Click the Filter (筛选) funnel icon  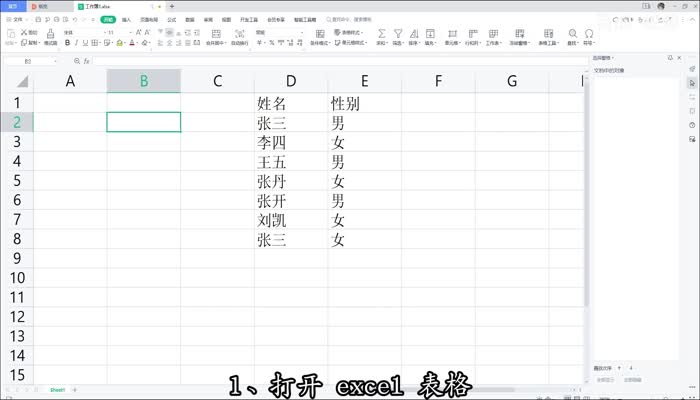point(397,34)
